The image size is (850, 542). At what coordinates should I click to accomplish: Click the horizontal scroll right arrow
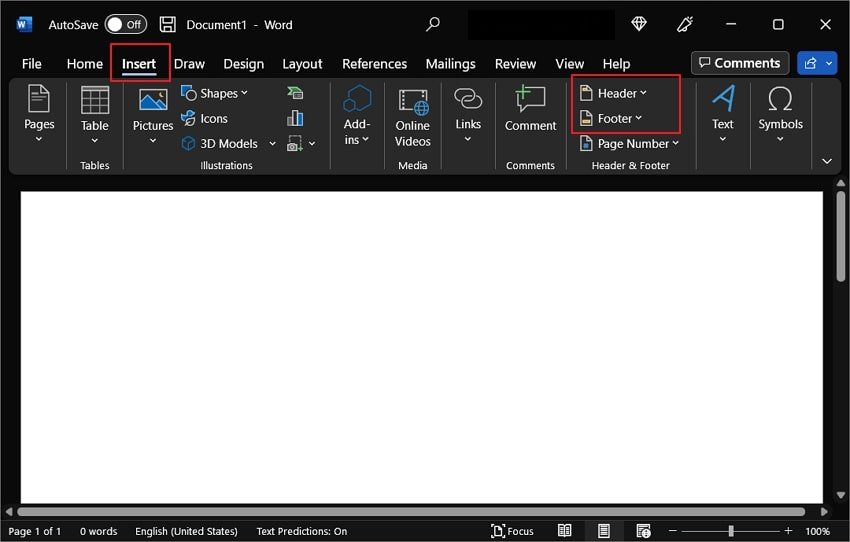pos(824,512)
